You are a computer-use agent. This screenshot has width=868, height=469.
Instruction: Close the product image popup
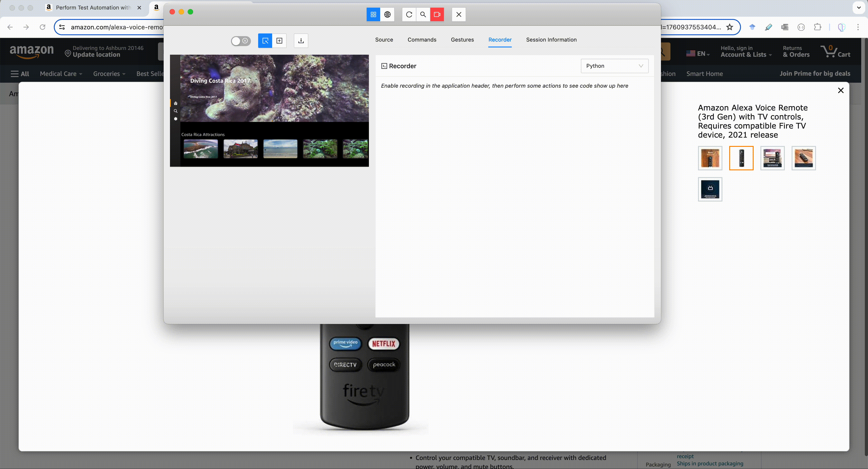[x=840, y=90]
